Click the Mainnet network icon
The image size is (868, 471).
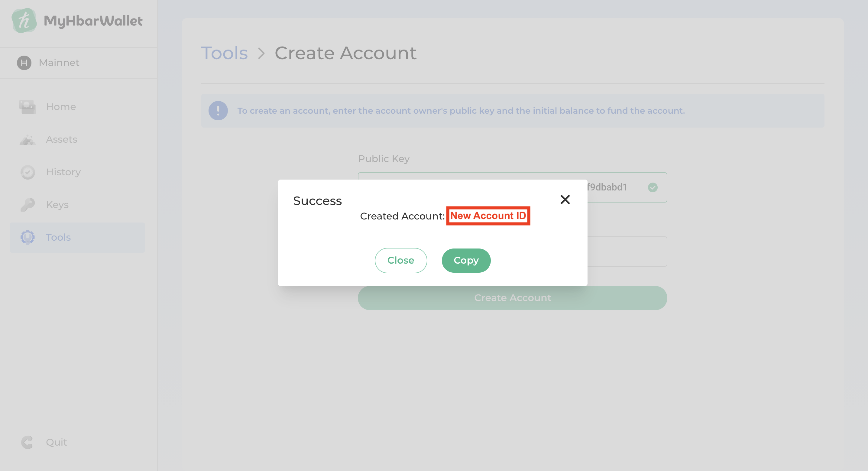coord(24,63)
